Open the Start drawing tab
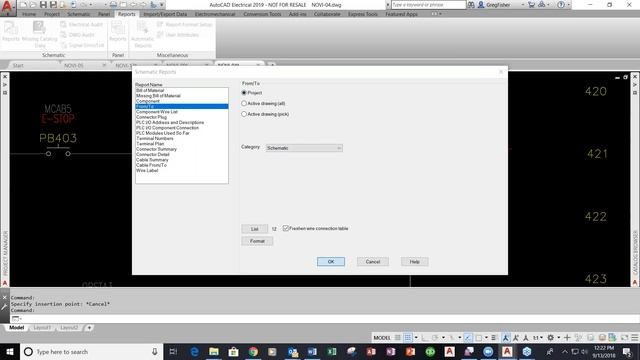The width and height of the screenshot is (640, 360). click(x=18, y=65)
